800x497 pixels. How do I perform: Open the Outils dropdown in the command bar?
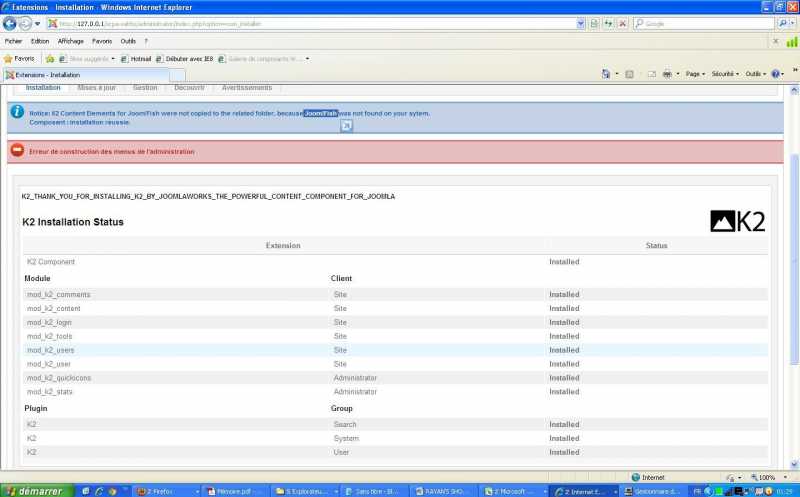[x=756, y=74]
